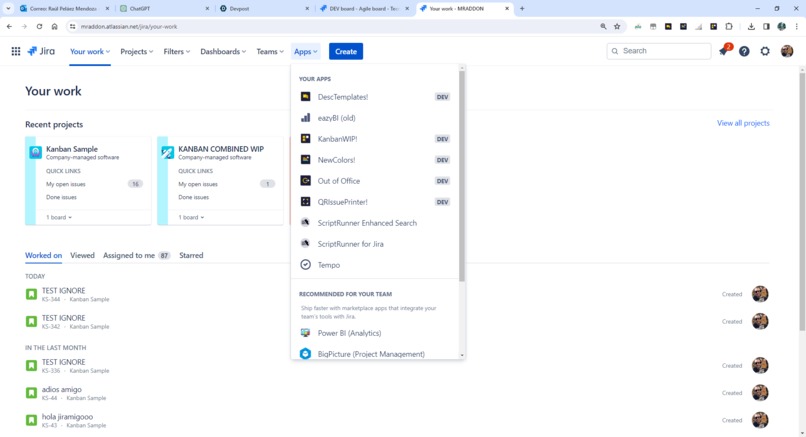Switch to the Devpost browser tab

point(264,9)
